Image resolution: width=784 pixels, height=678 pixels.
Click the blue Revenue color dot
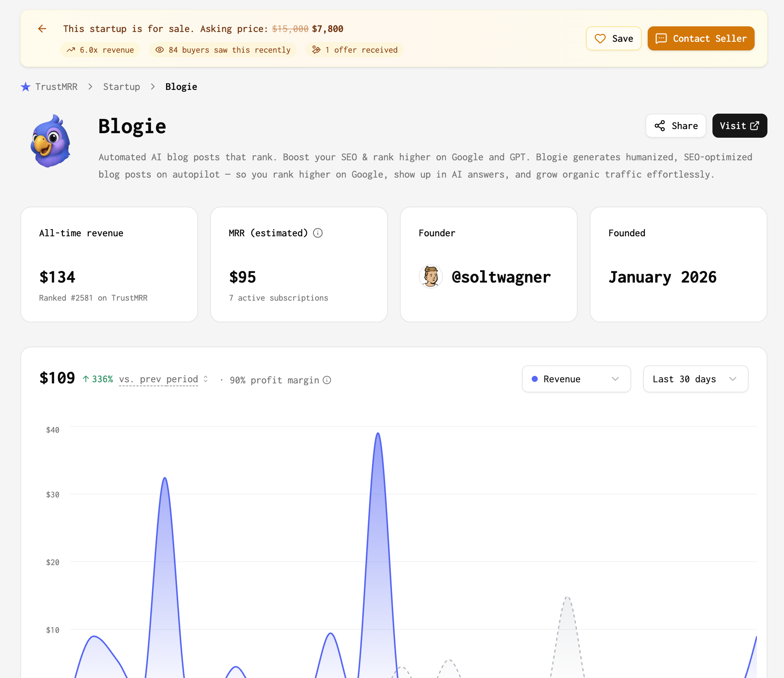click(534, 379)
